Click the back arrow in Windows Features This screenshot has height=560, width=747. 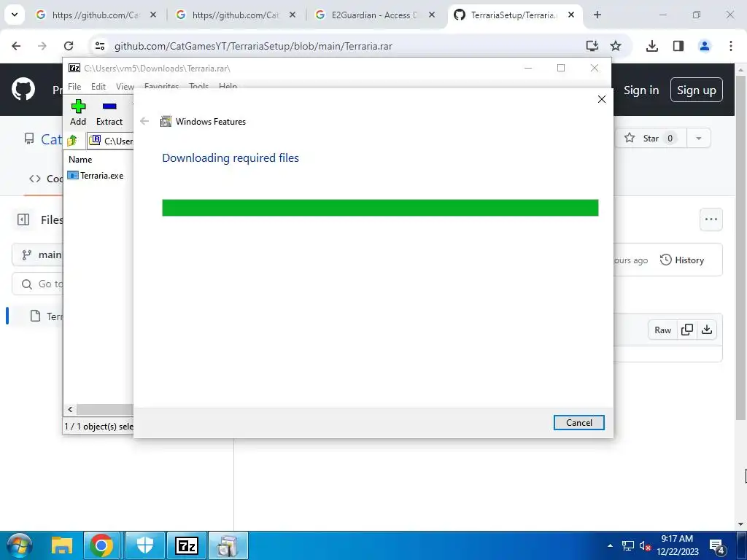144,121
